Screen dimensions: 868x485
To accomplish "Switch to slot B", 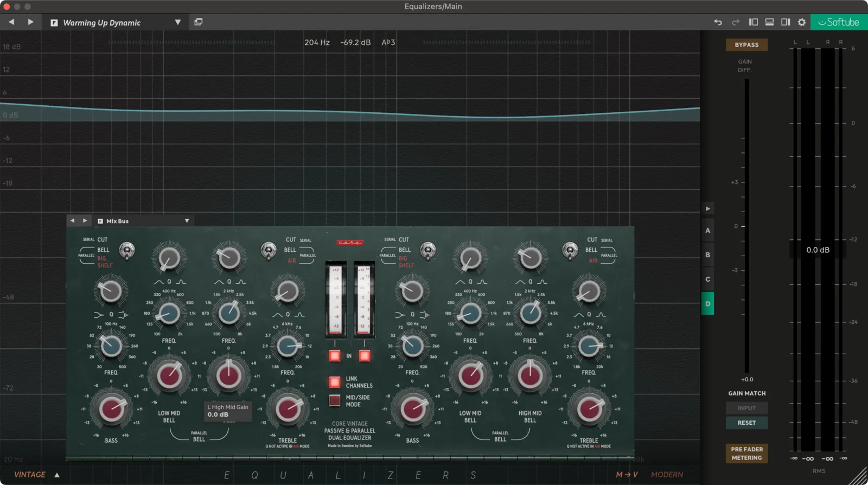I will [707, 255].
